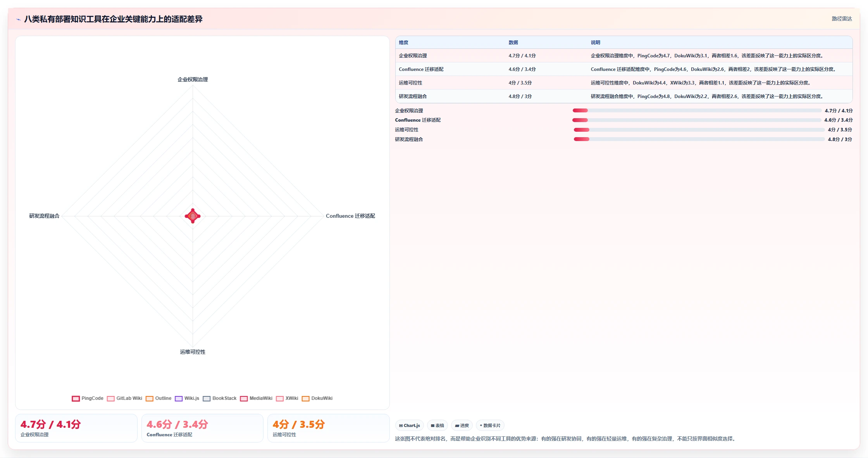Viewport: 868px width, 458px height.
Task: Click the radar axis label Confluence 迁移适配
Action: 350,216
